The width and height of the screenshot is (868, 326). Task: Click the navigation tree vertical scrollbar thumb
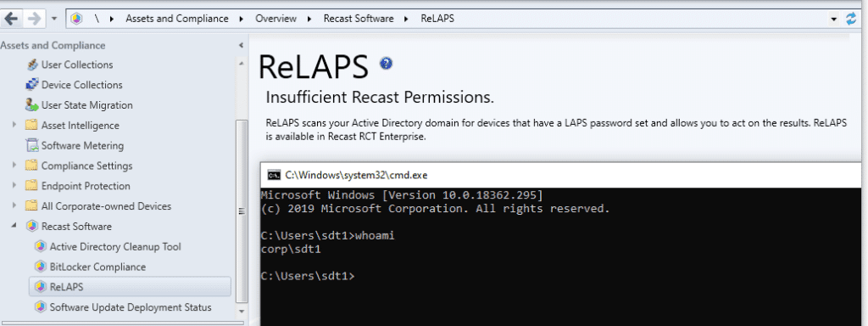pyautogui.click(x=241, y=211)
